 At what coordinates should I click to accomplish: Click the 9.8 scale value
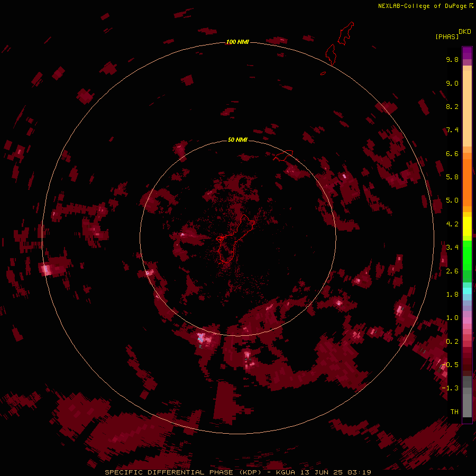[452, 59]
